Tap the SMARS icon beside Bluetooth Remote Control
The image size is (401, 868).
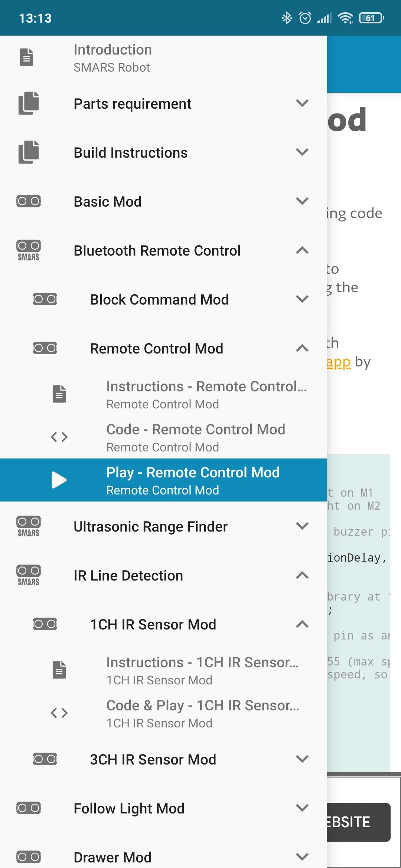pyautogui.click(x=29, y=250)
